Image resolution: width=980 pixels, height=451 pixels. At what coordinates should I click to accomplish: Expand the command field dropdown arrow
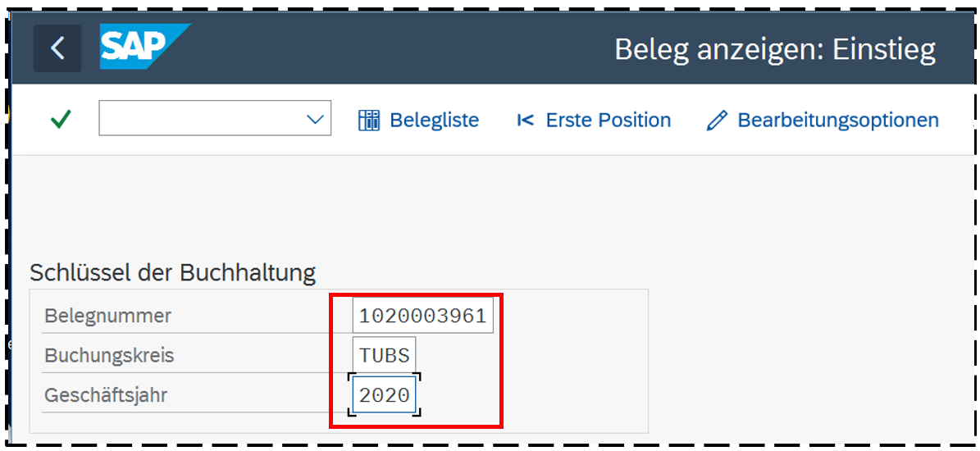click(x=315, y=120)
